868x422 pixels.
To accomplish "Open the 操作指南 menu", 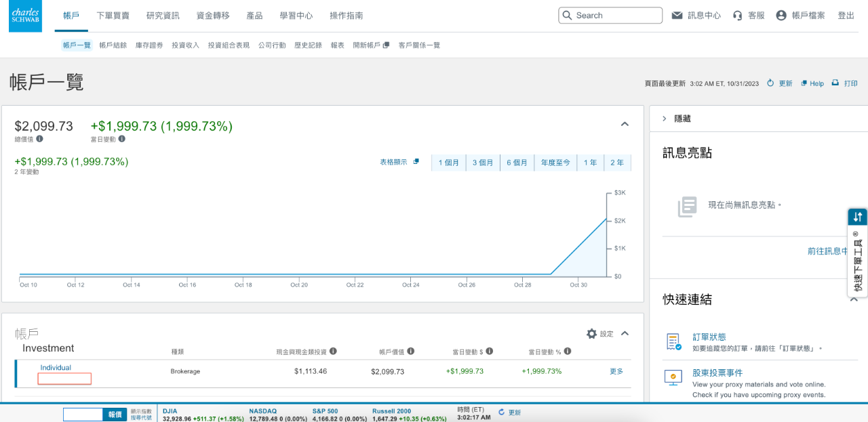I will point(346,16).
